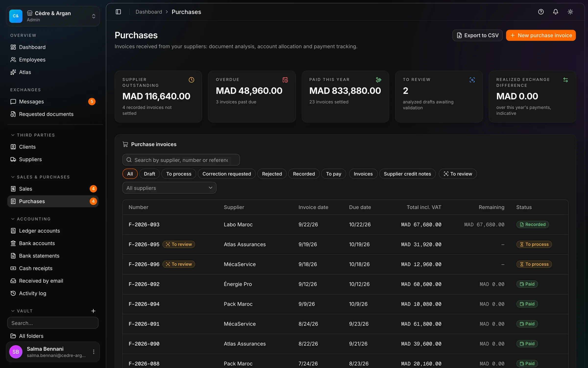Viewport: 588px width, 368px height.
Task: Collapse the Vault section
Action: (x=22, y=311)
